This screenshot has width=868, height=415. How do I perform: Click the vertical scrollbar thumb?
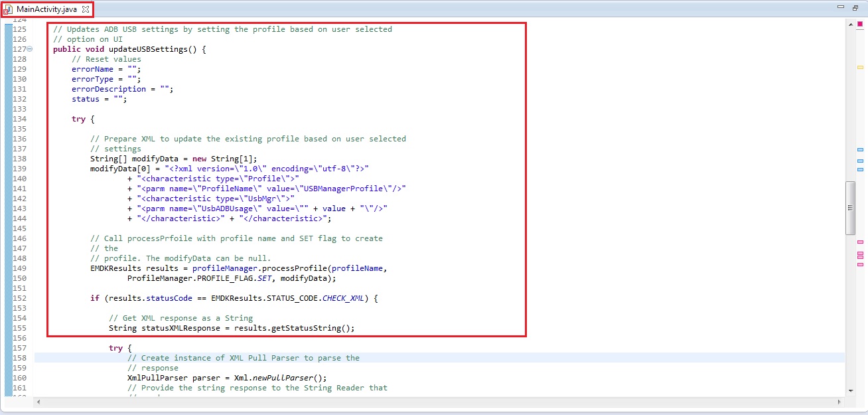coord(850,207)
